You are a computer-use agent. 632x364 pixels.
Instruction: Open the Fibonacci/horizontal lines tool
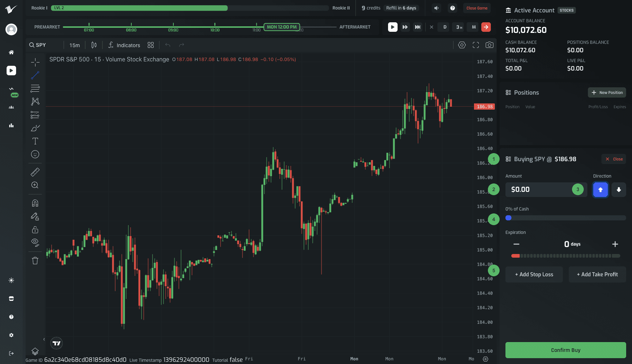coord(35,88)
